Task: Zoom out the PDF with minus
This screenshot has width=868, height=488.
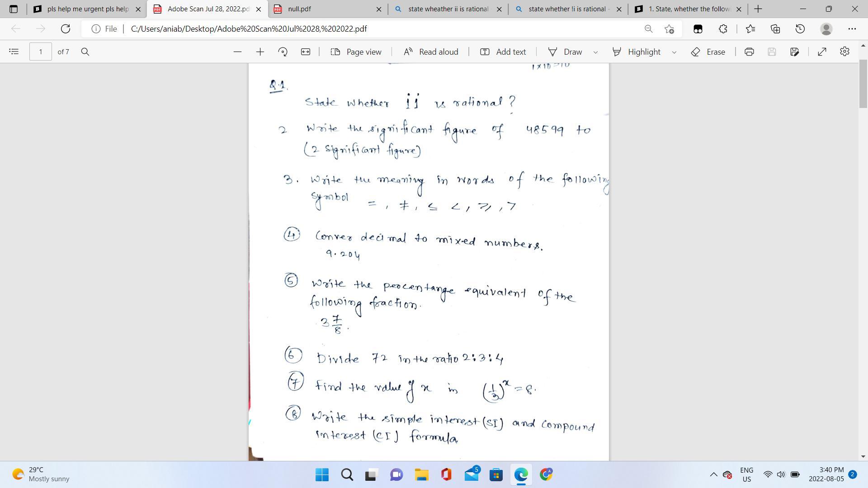Action: (237, 52)
